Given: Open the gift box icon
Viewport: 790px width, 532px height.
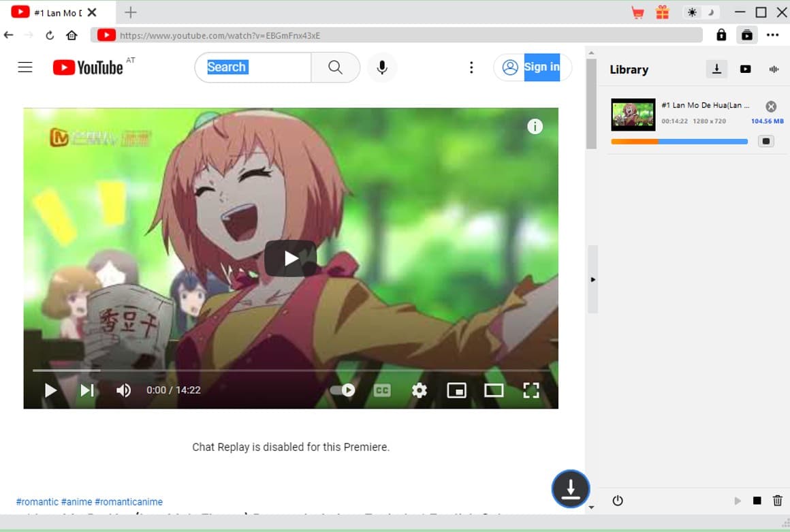Looking at the screenshot, I should 662,12.
